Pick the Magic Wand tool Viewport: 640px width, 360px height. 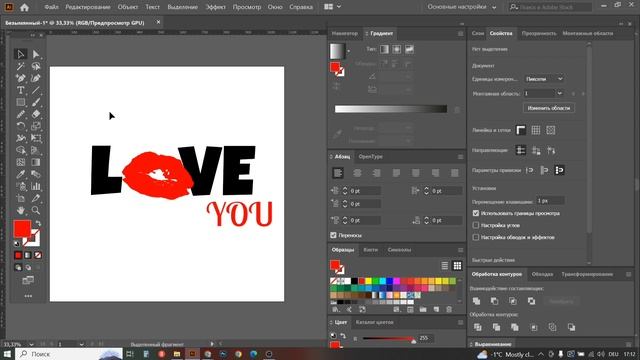pyautogui.click(x=21, y=66)
